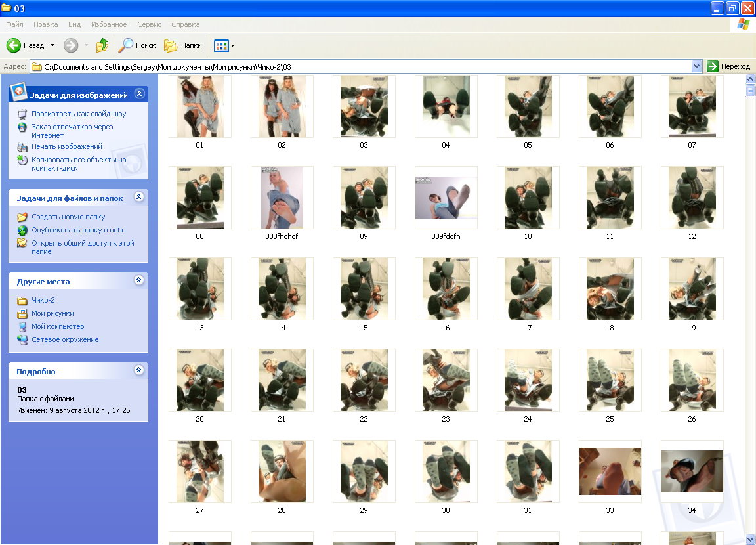Open the Файл menu

pos(15,24)
